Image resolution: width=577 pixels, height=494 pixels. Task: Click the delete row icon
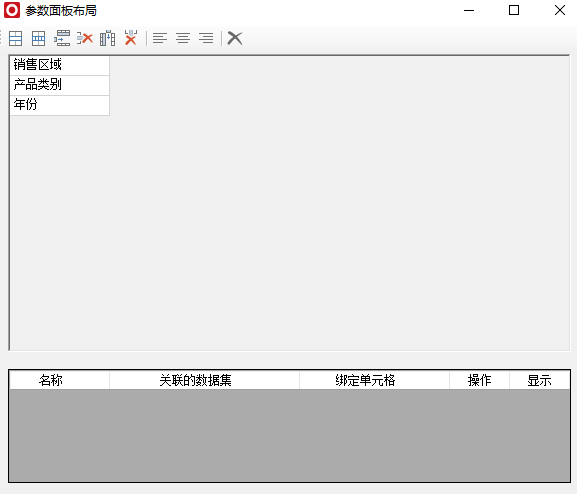pyautogui.click(x=85, y=38)
